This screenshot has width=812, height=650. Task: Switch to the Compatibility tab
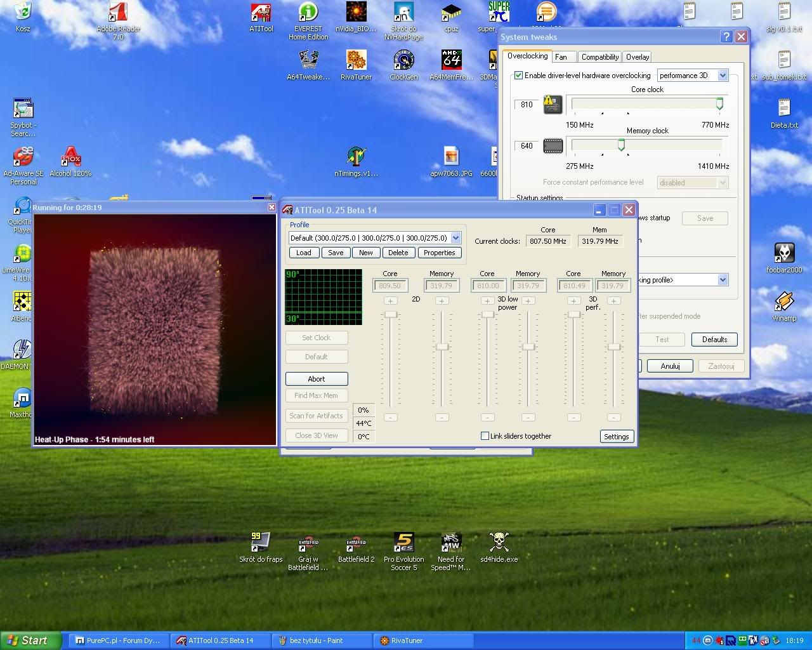point(599,56)
